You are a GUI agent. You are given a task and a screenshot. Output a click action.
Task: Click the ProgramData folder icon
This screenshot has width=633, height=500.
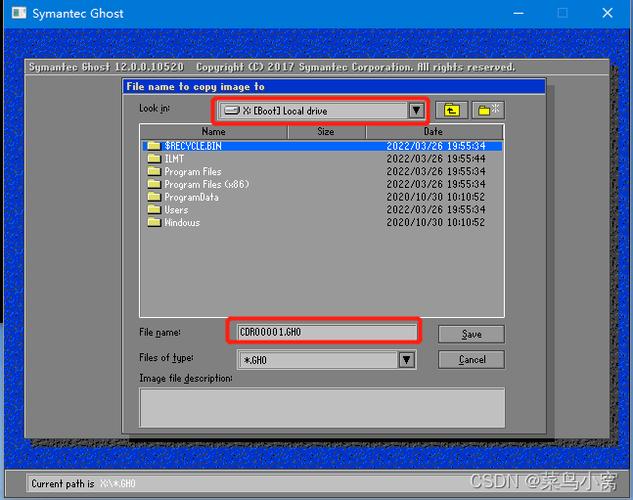click(154, 197)
